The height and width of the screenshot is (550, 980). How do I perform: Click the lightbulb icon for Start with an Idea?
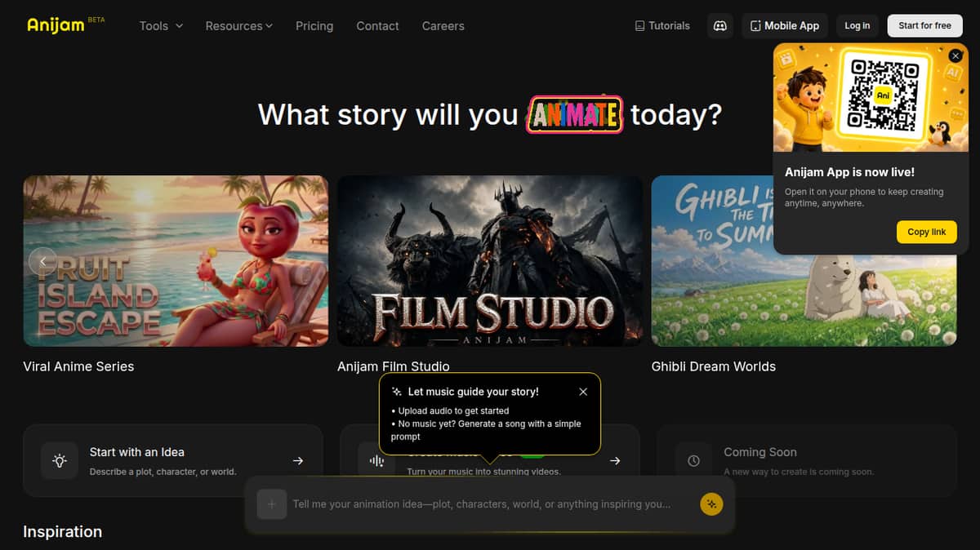60,461
